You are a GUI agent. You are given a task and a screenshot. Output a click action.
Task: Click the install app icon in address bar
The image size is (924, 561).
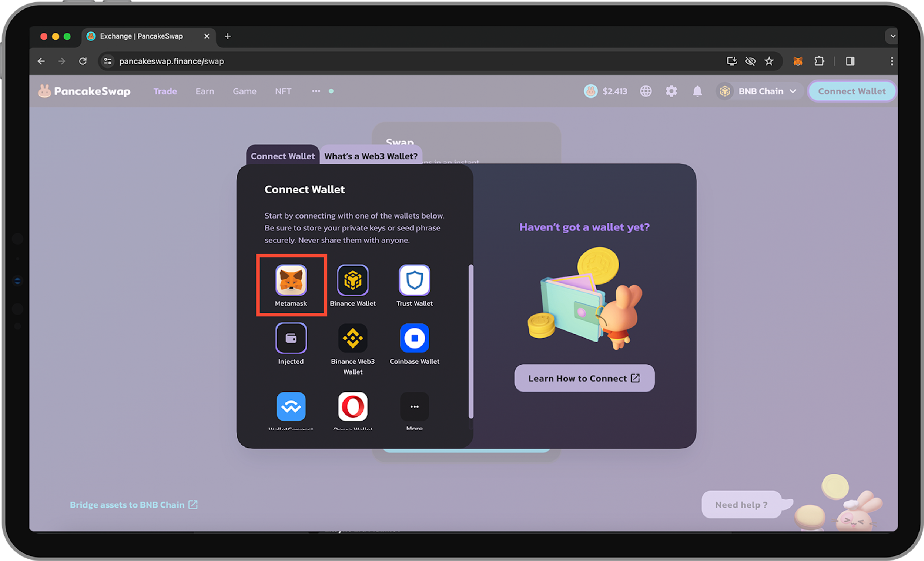click(x=732, y=61)
